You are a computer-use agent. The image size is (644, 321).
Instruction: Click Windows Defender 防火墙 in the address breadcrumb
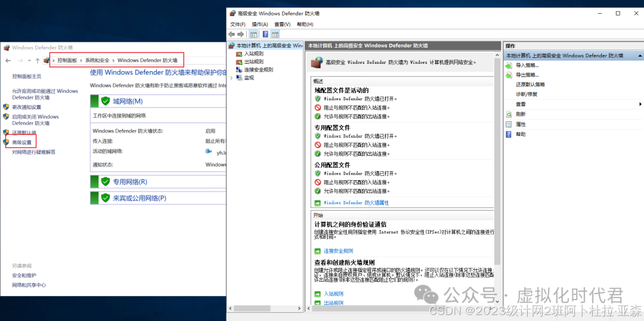pos(147,60)
